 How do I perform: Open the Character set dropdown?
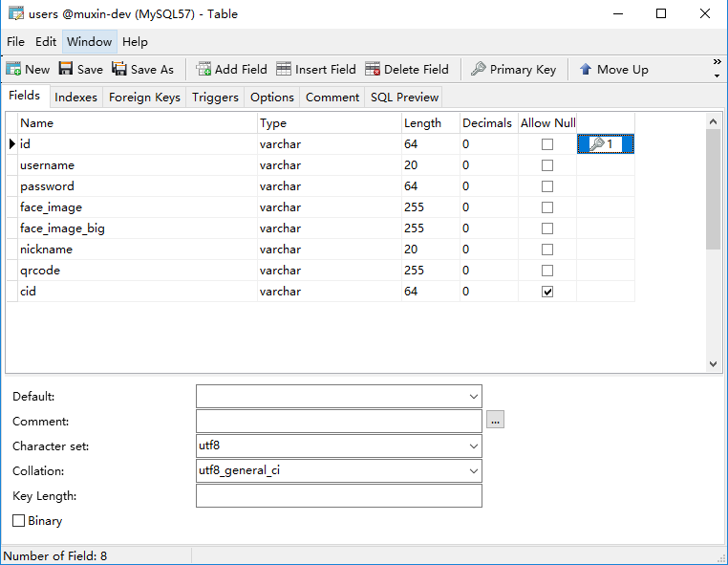(x=473, y=446)
